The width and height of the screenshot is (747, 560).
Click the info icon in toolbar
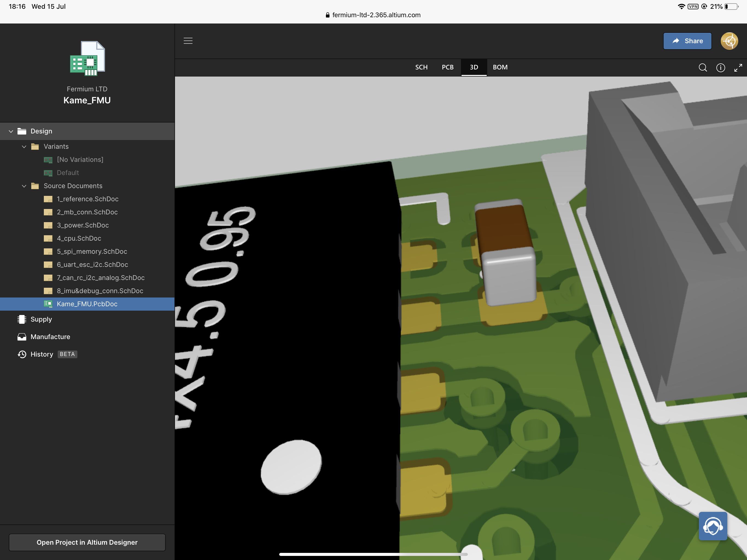(x=720, y=67)
